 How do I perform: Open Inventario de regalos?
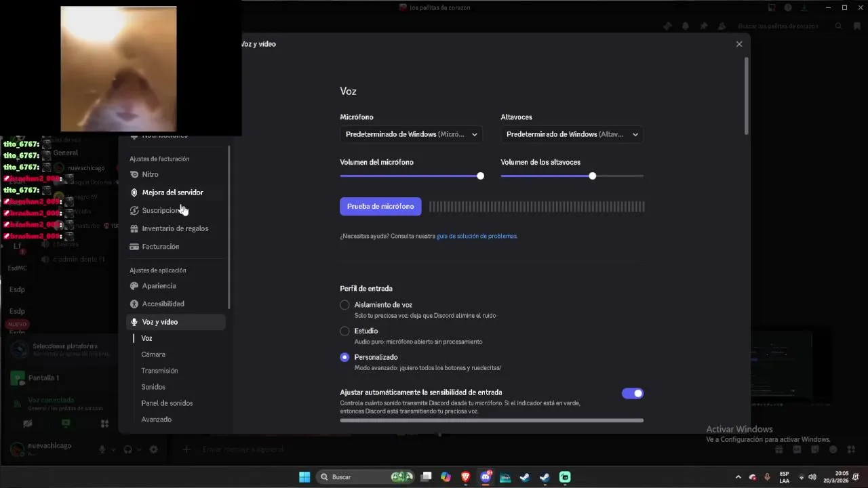(x=176, y=228)
